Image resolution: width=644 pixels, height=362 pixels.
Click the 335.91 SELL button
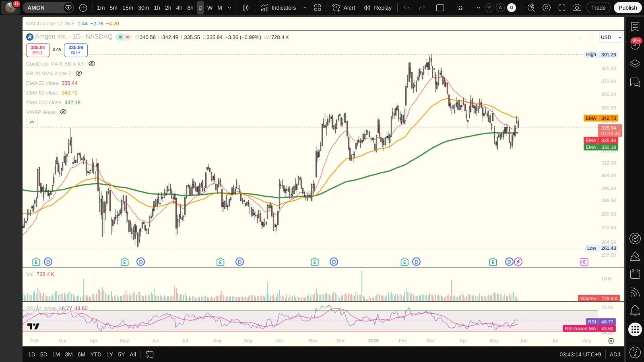coord(38,50)
